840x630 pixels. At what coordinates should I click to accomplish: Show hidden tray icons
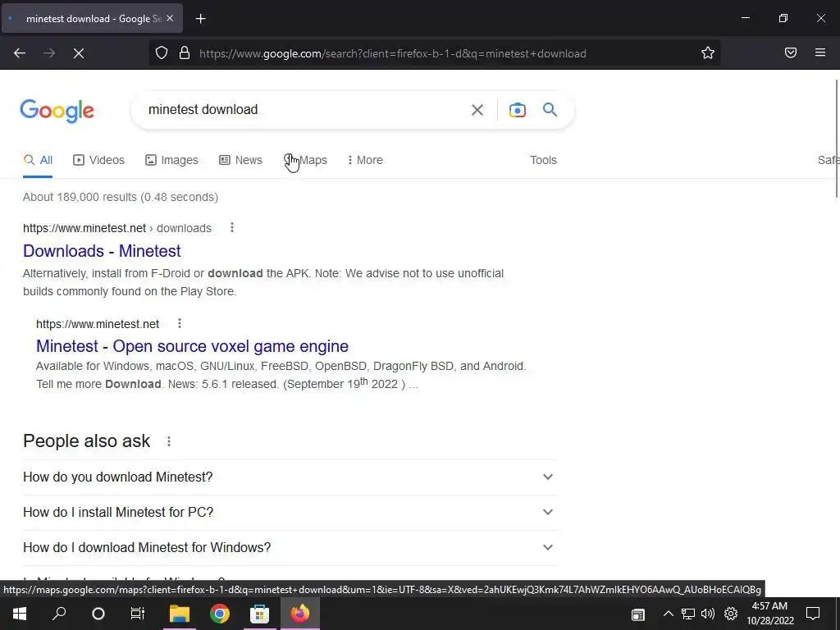(668, 614)
